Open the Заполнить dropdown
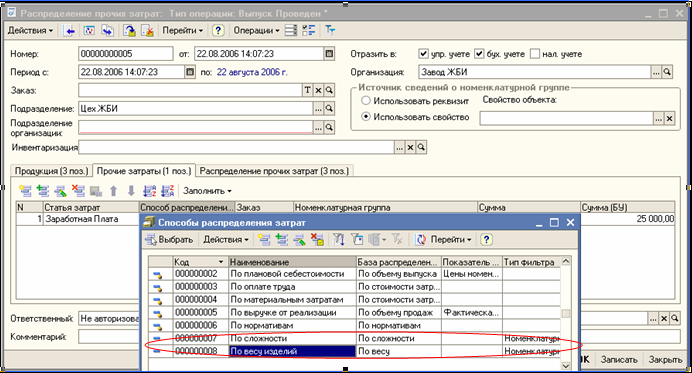Image resolution: width=692 pixels, height=373 pixels. pyautogui.click(x=207, y=191)
